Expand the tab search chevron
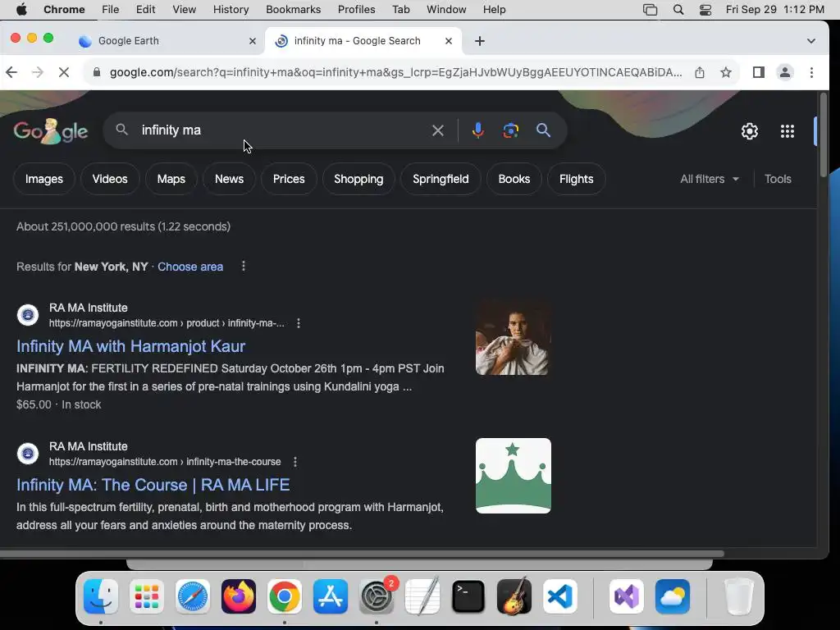Viewport: 840px width, 630px height. pos(811,41)
